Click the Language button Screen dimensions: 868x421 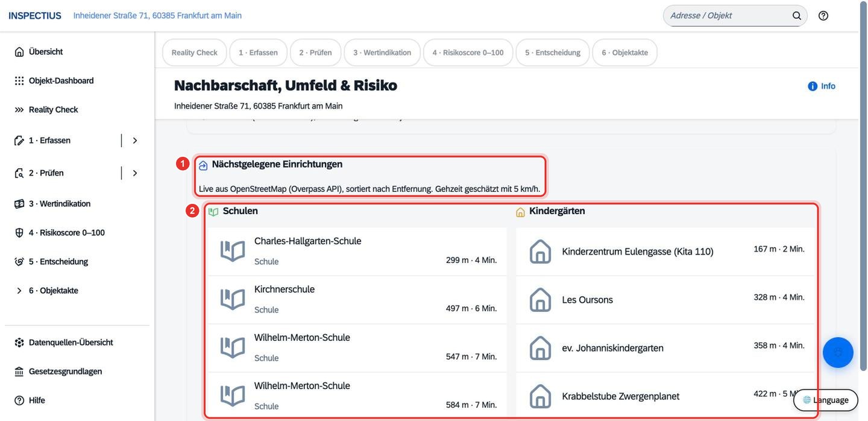pyautogui.click(x=825, y=400)
